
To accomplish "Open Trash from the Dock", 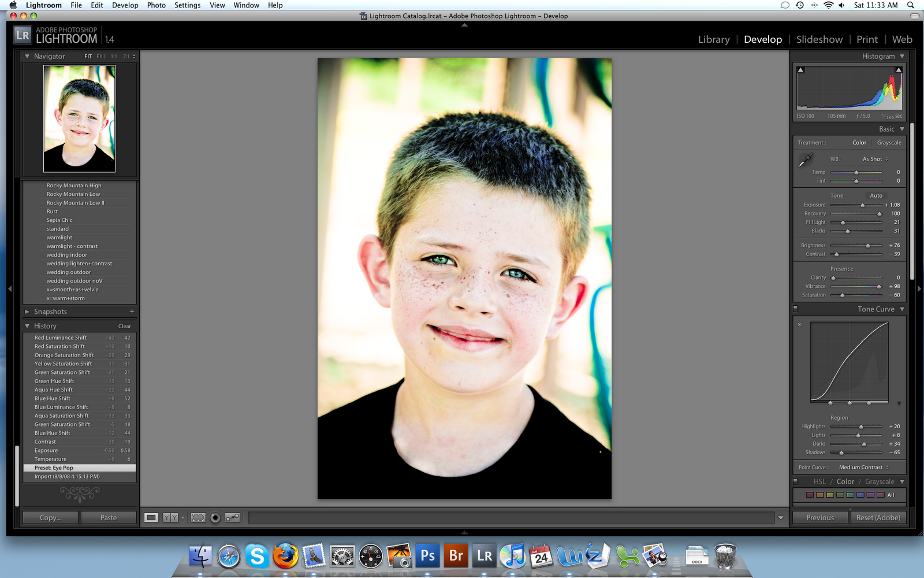I will [x=725, y=556].
